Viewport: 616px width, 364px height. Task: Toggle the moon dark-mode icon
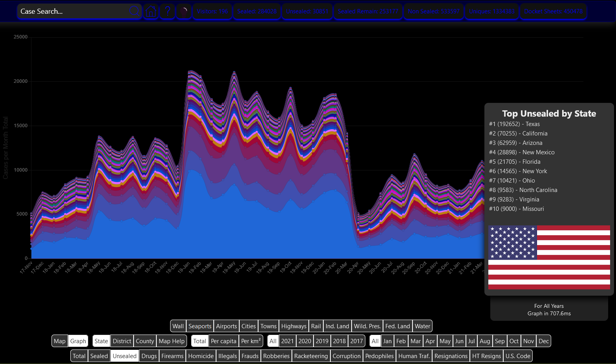click(184, 11)
